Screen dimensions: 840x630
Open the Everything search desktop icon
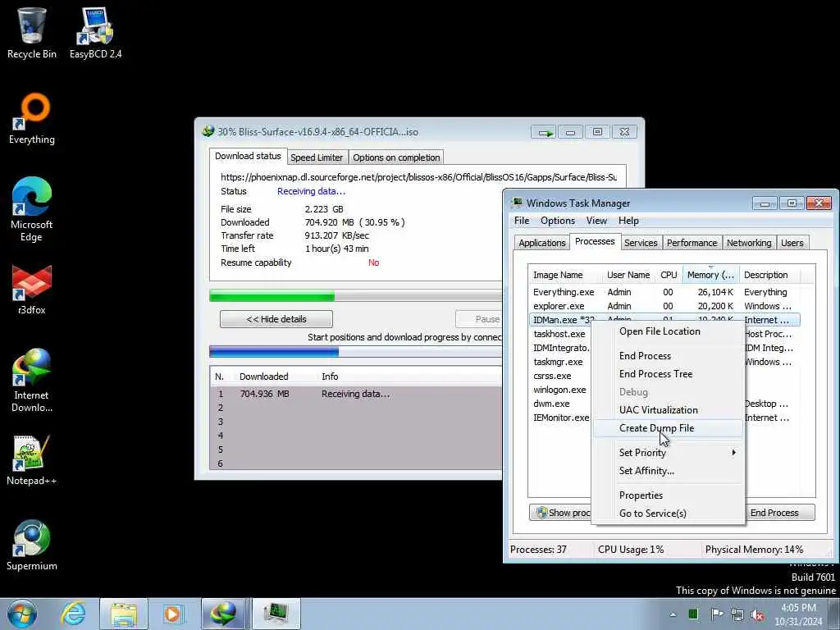click(32, 118)
